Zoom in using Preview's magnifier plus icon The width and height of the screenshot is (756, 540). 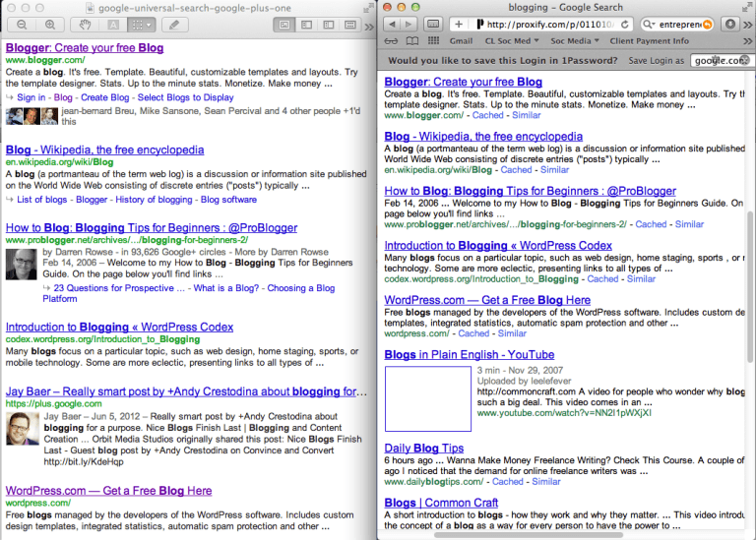pyautogui.click(x=49, y=25)
